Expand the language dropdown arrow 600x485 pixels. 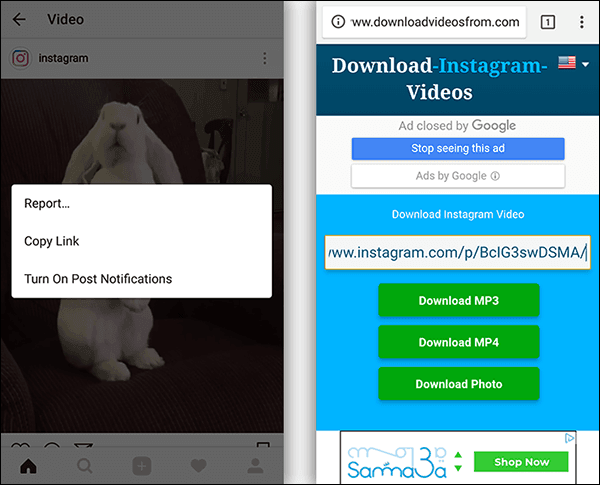585,64
